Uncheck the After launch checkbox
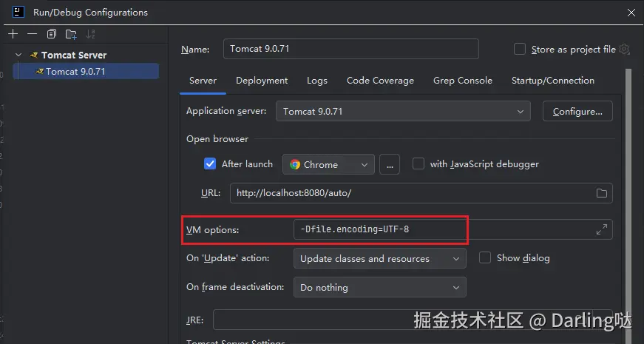The image size is (644, 344). [x=210, y=164]
